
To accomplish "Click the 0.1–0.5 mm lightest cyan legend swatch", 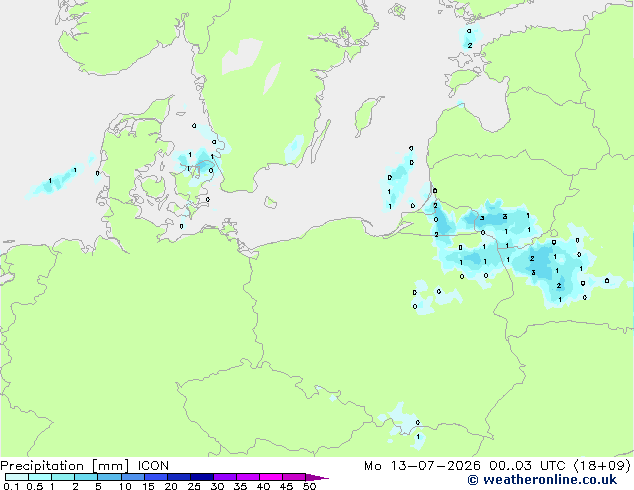I will [x=17, y=477].
